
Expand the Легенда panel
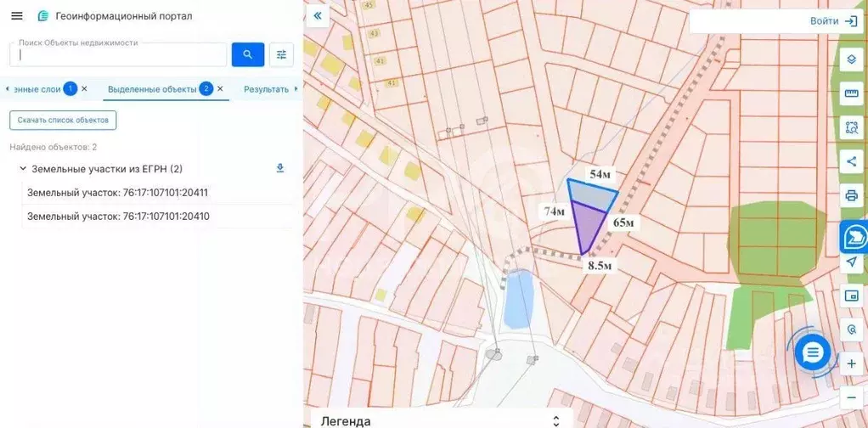click(556, 421)
